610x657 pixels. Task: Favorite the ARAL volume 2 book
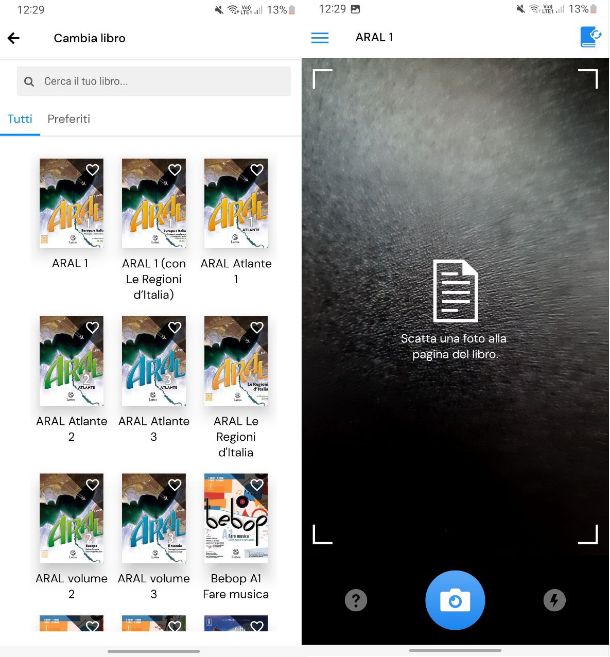(92, 485)
